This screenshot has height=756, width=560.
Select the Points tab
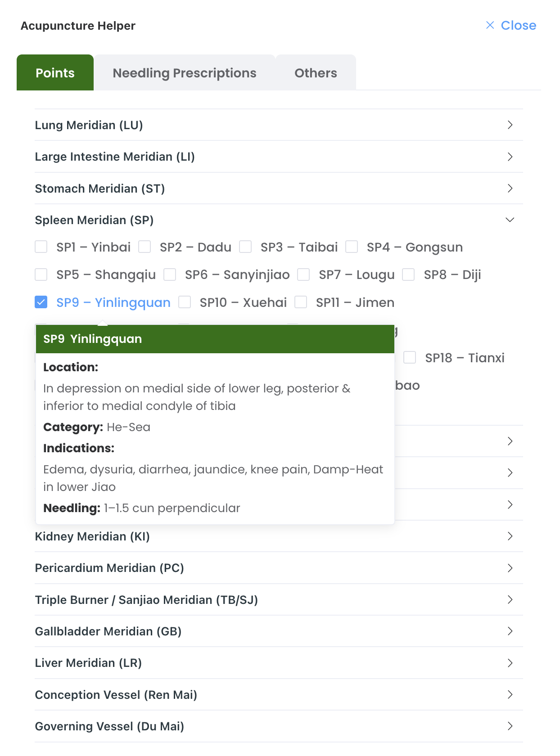(x=55, y=73)
